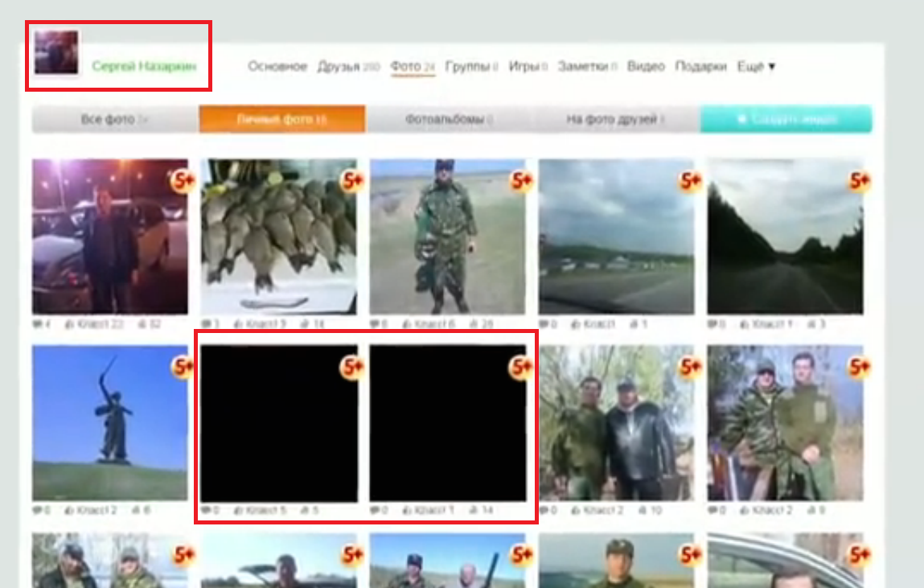The image size is (924, 588).
Task: Click comment icon under cloudy highway photo
Action: pyautogui.click(x=544, y=324)
